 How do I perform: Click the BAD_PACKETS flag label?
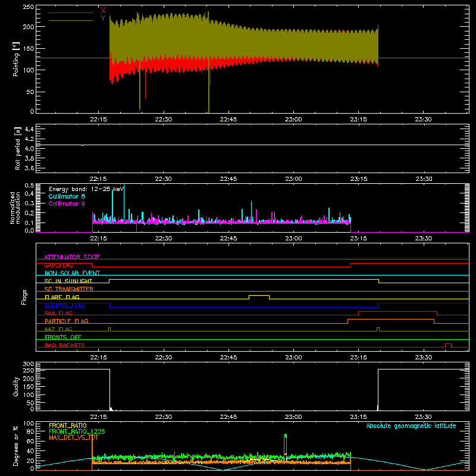(x=65, y=345)
